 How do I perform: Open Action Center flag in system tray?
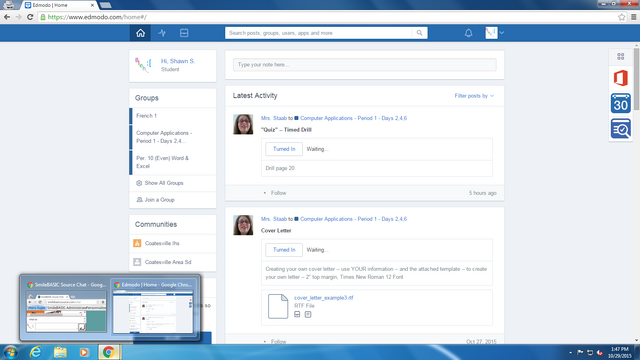[580, 352]
